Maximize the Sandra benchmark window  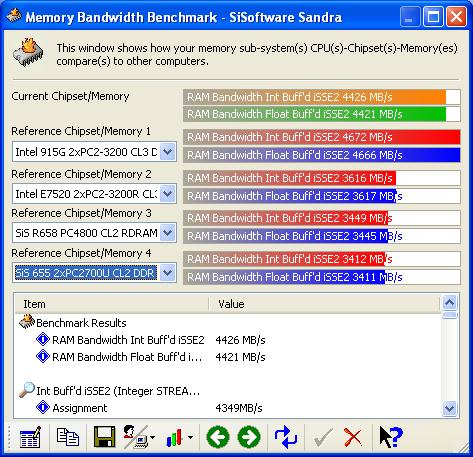click(x=433, y=16)
